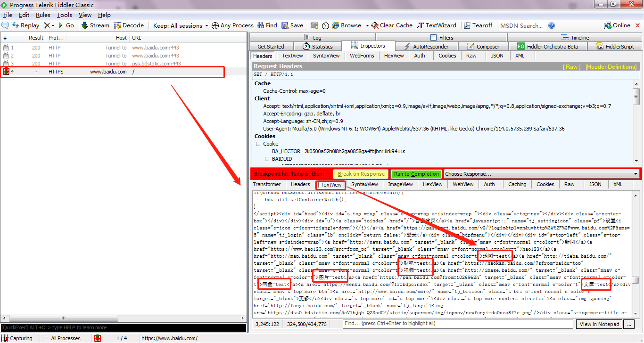644x343 pixels.
Task: Click the Header Definitions link
Action: coord(611,67)
